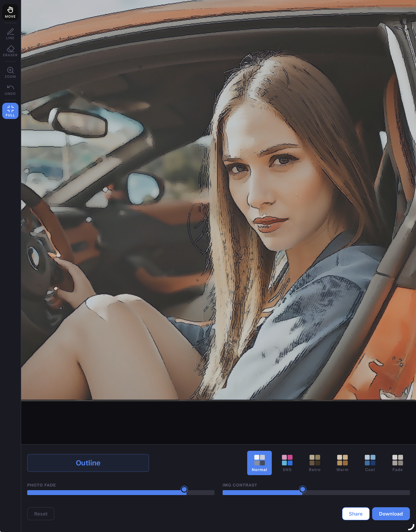Click the Img Contrast slider handle
This screenshot has height=532, width=416.
point(302,489)
